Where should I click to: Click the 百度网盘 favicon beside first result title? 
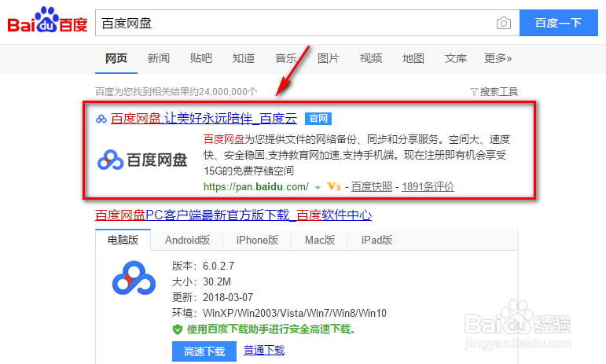[x=101, y=119]
